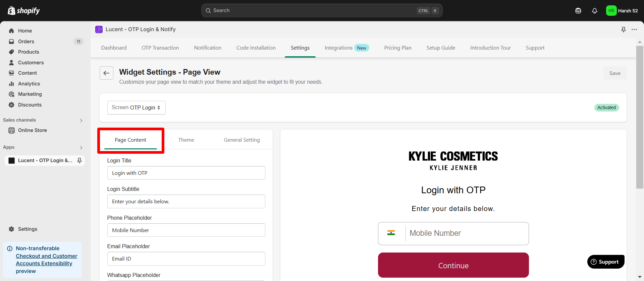Image resolution: width=644 pixels, height=281 pixels.
Task: Edit the Login Title field
Action: [186, 173]
